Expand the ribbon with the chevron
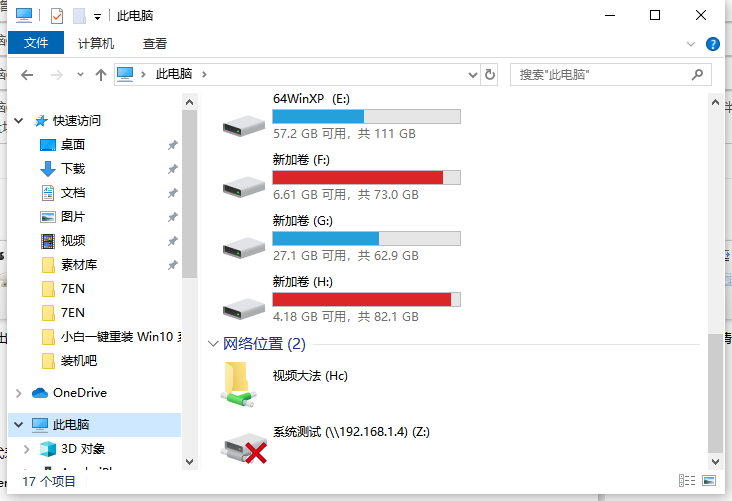The height and width of the screenshot is (501, 732). (691, 44)
